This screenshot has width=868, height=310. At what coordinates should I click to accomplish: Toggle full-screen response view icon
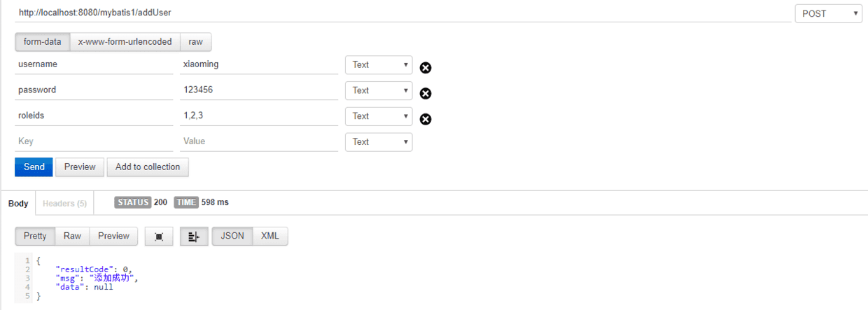[x=159, y=237]
